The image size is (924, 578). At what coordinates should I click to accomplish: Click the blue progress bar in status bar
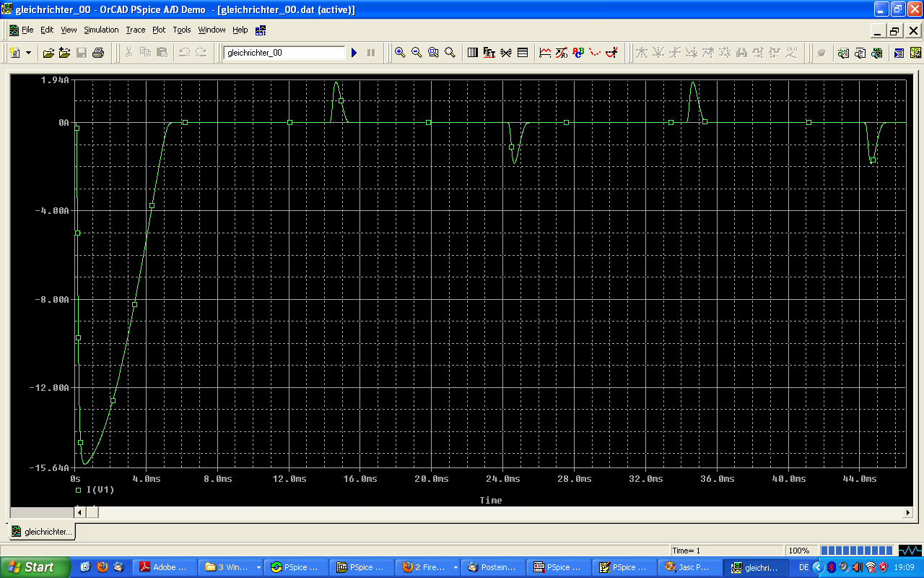pos(856,551)
